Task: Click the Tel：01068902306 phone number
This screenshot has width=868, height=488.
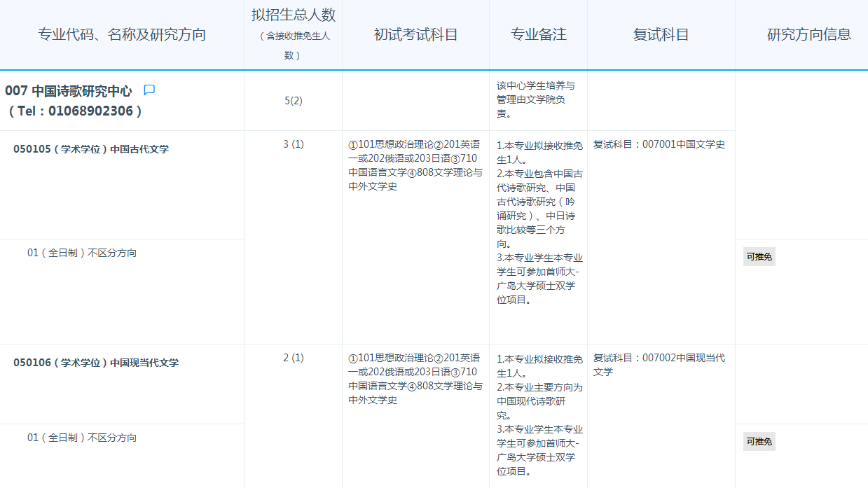Action: pyautogui.click(x=76, y=111)
